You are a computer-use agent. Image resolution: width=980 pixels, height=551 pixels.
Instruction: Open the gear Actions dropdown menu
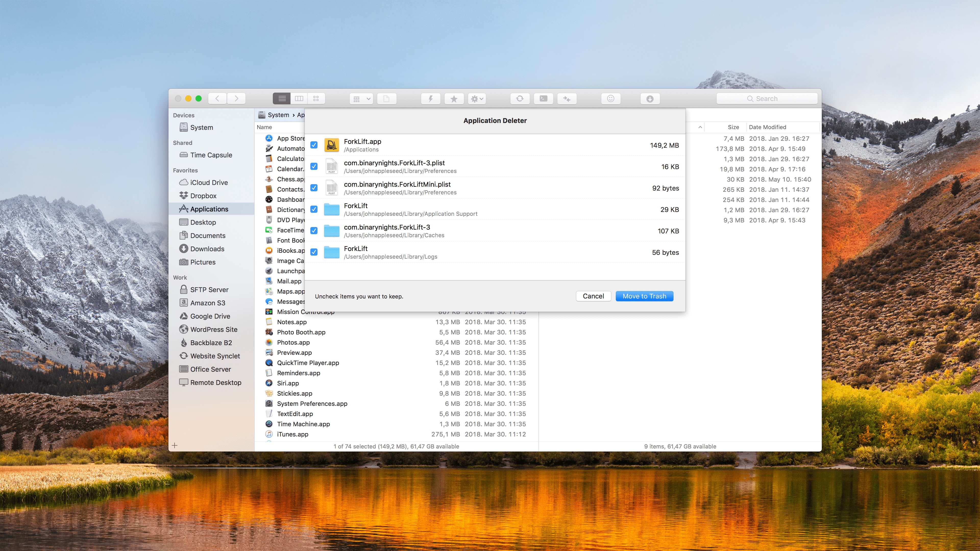click(x=477, y=99)
